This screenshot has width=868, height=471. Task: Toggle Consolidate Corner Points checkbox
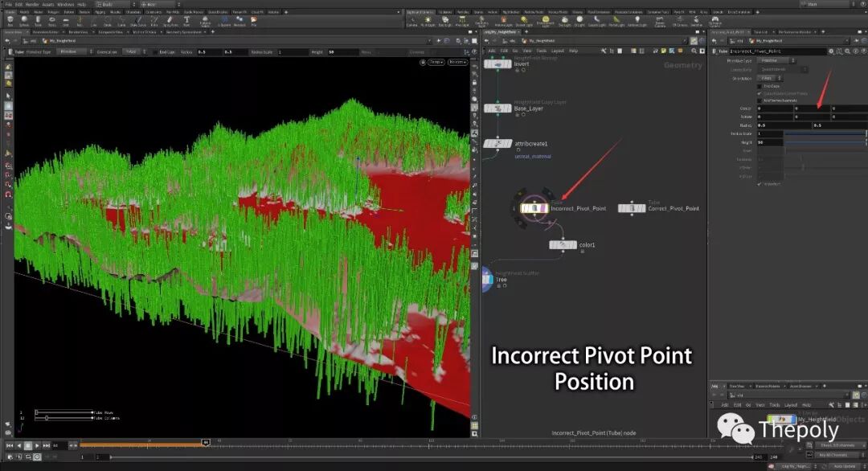point(759,93)
